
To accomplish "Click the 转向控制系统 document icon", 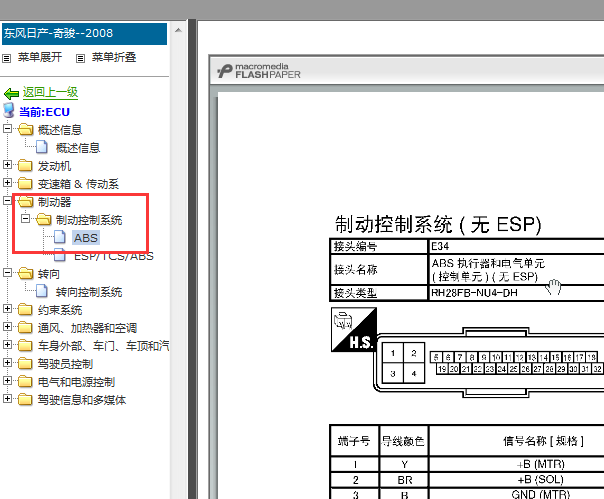I will (42, 291).
